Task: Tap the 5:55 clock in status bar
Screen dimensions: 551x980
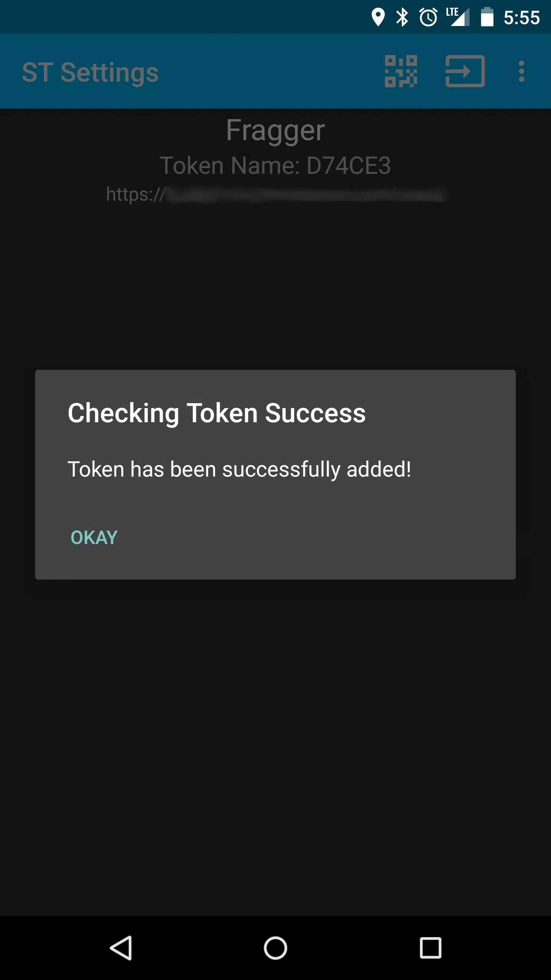Action: [522, 18]
